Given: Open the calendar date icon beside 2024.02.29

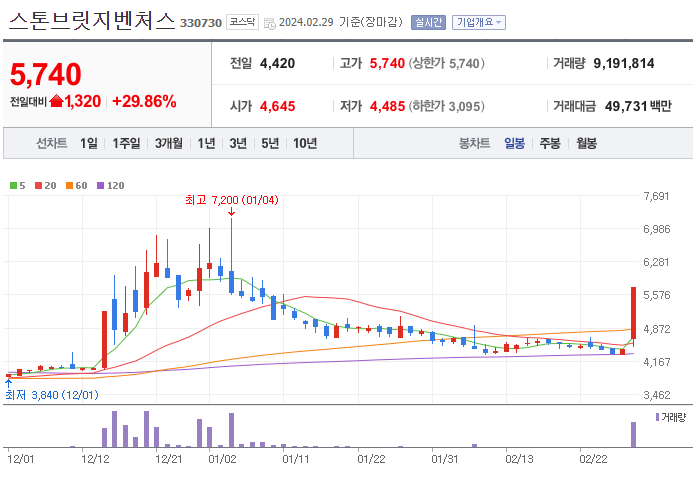Looking at the screenshot, I should click(x=269, y=23).
